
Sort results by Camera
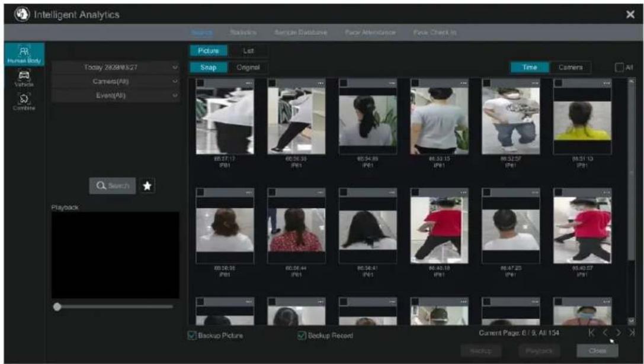(x=571, y=67)
